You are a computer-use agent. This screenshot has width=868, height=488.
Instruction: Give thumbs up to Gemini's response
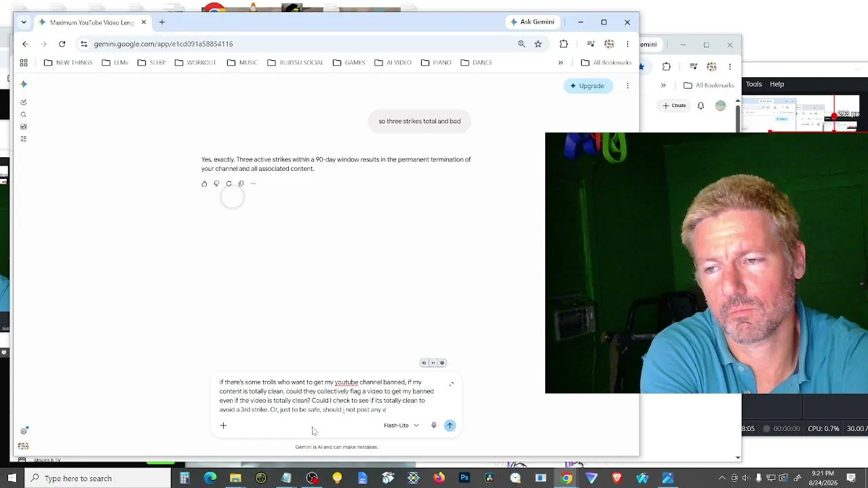pyautogui.click(x=204, y=184)
